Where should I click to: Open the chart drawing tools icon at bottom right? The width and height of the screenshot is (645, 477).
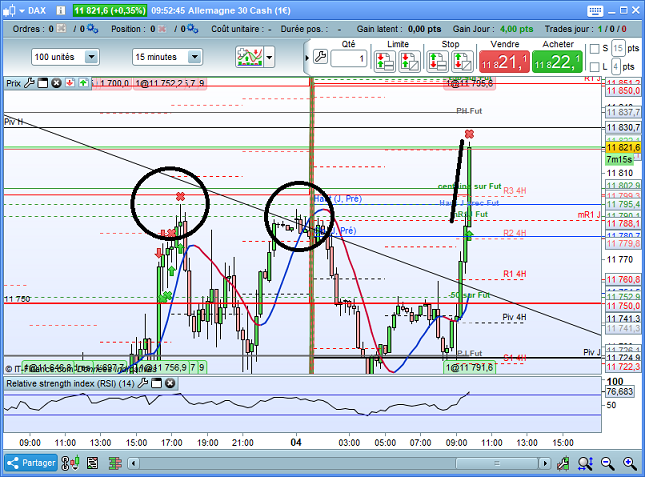click(563, 463)
